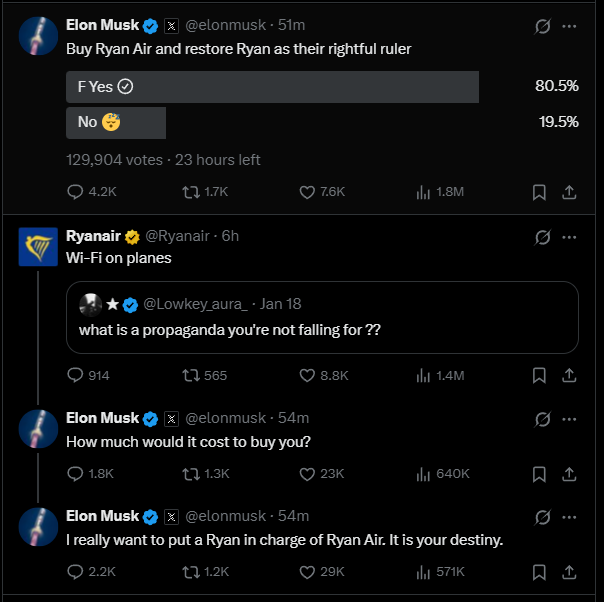604x602 pixels.
Task: Share the Ryanair Wi-Fi tweet
Action: pos(569,375)
